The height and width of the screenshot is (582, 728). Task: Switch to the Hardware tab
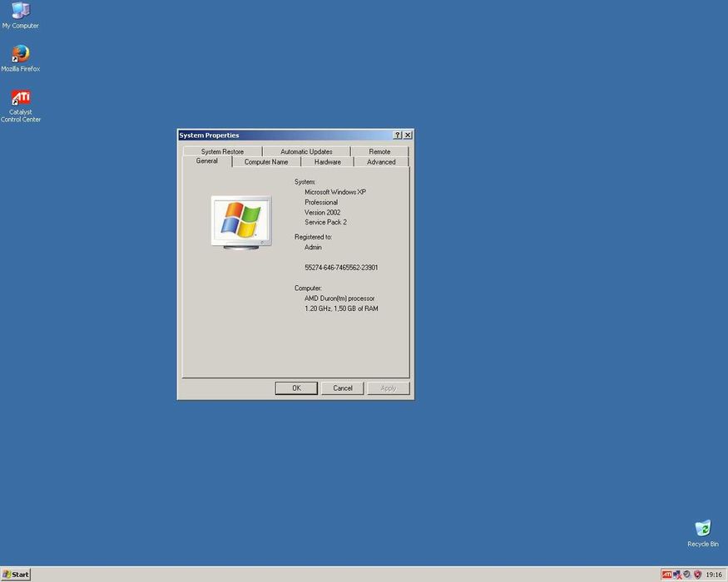[327, 162]
